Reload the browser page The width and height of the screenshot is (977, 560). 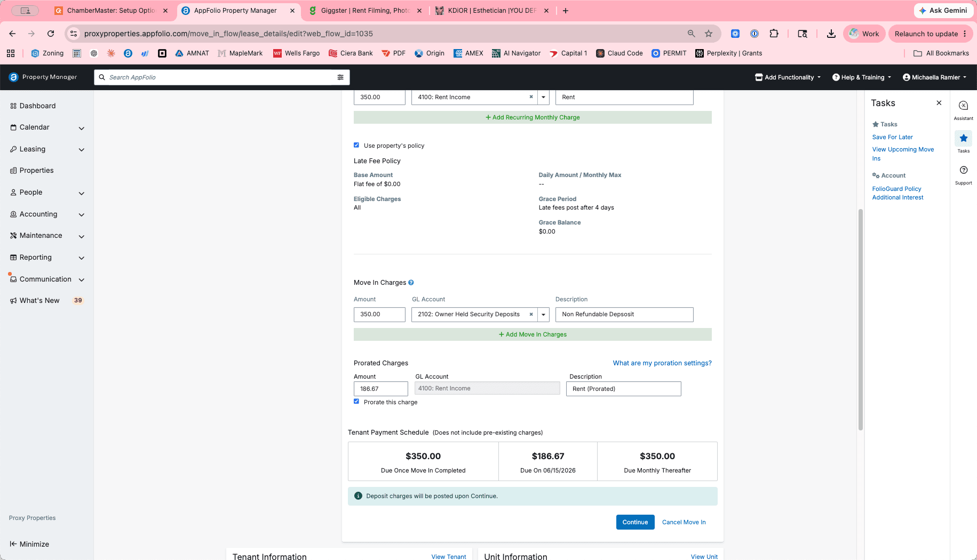[51, 34]
